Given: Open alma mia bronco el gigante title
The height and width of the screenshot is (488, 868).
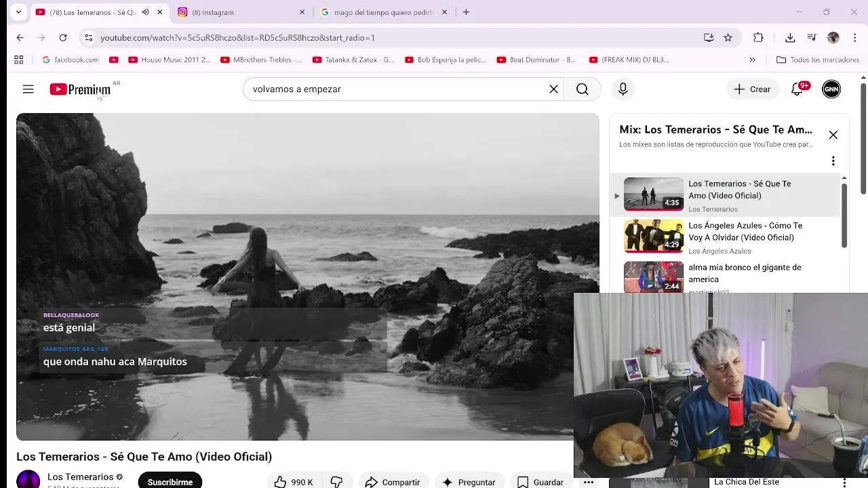Looking at the screenshot, I should [x=745, y=273].
